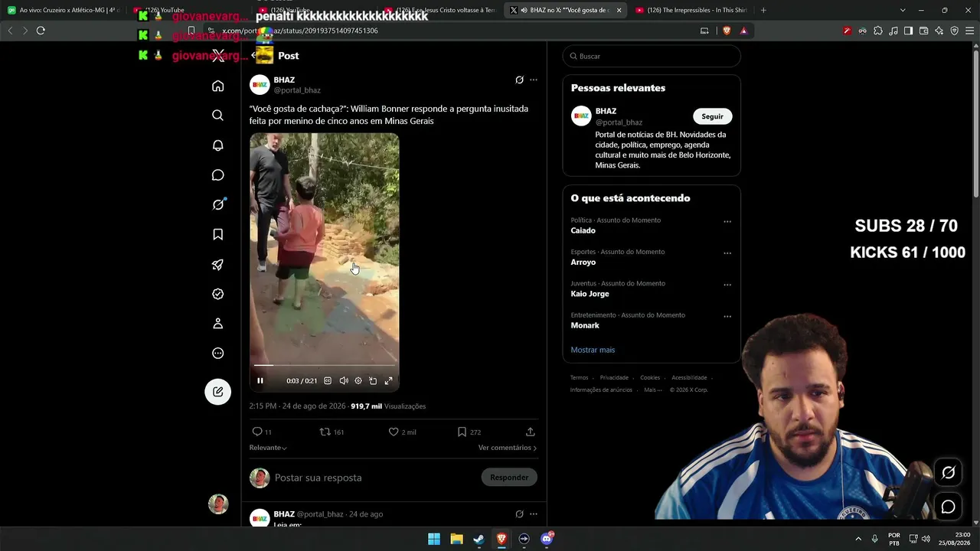
Task: Open Steam from taskbar
Action: click(x=479, y=539)
